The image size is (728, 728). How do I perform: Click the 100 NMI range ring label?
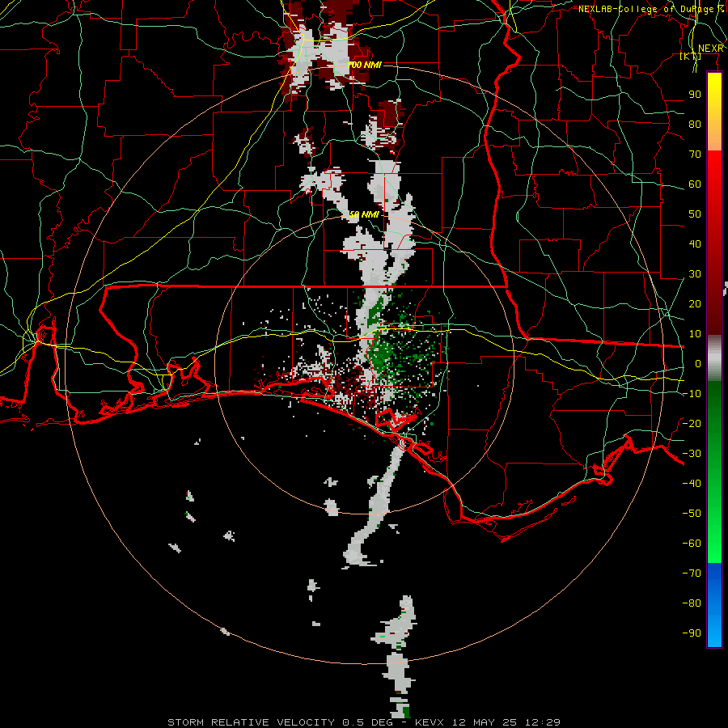click(365, 65)
